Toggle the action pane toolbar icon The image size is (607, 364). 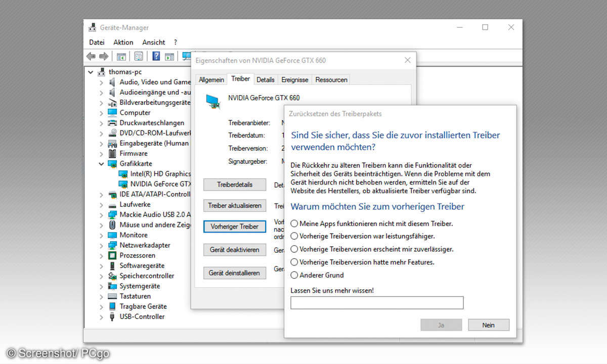[x=169, y=56]
